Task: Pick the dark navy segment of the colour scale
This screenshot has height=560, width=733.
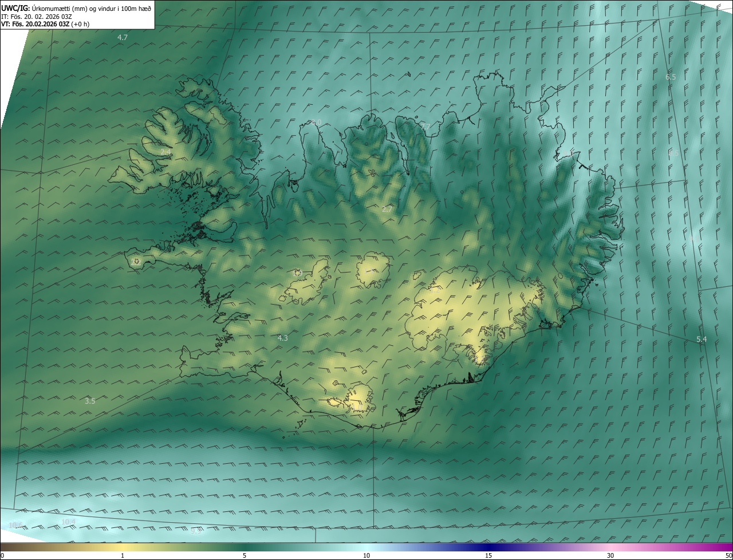Action: click(x=488, y=547)
